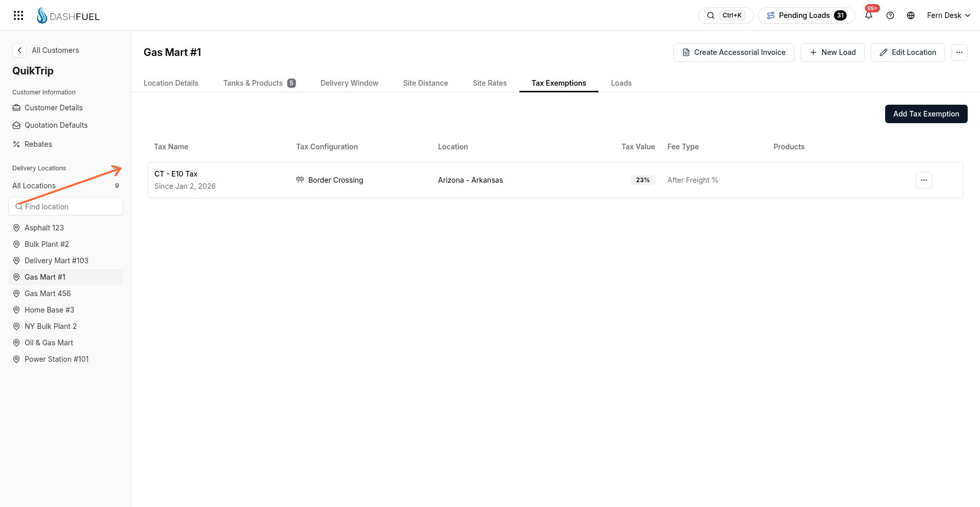Click the Fee Type column header
Viewport: 980px width, 507px height.
coord(683,147)
